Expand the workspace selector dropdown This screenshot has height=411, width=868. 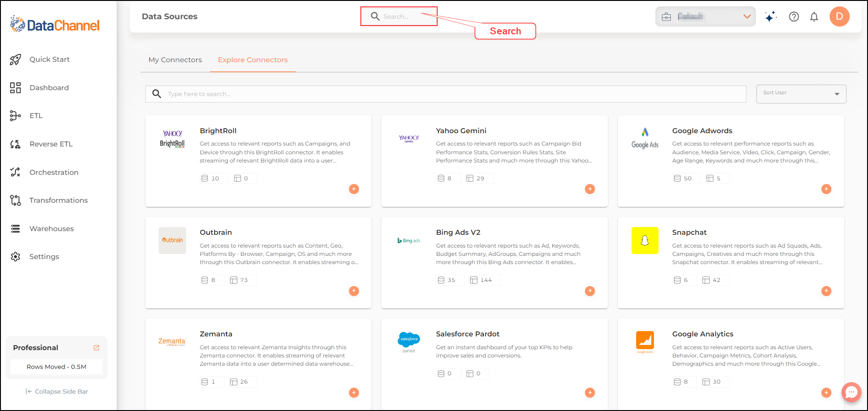706,16
